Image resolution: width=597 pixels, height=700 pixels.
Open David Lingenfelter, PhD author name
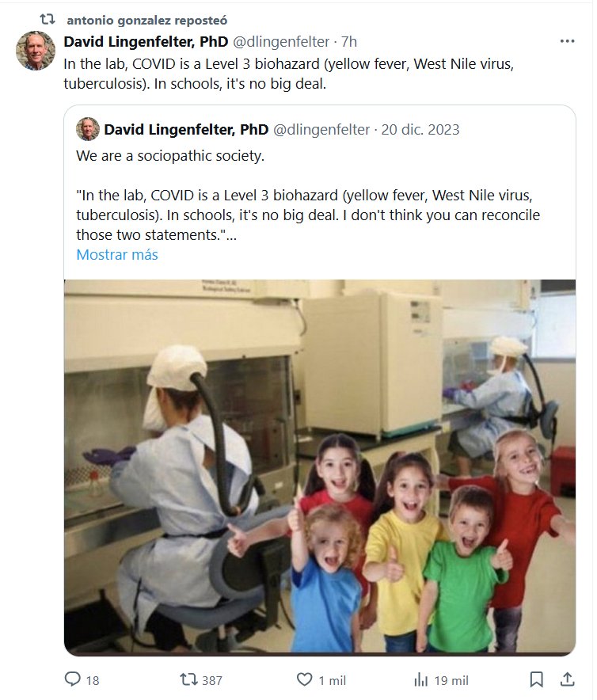146,41
